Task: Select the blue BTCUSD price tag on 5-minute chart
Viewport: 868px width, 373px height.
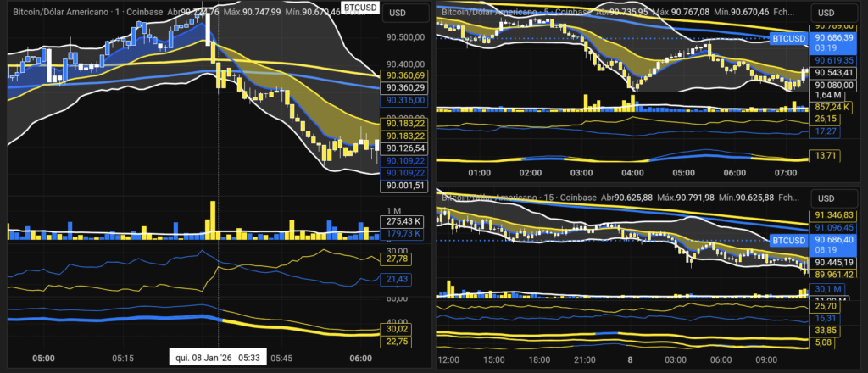Action: (787, 38)
